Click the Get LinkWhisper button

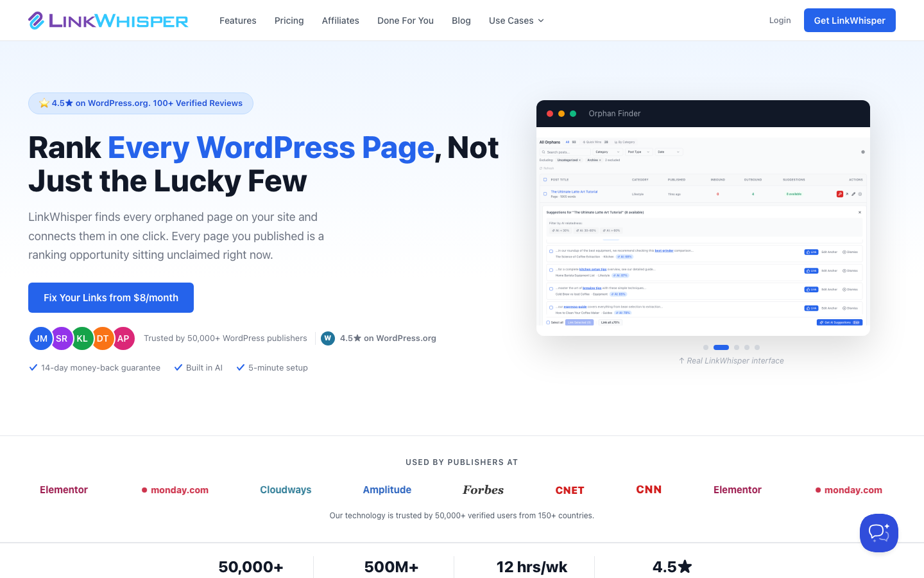tap(850, 21)
